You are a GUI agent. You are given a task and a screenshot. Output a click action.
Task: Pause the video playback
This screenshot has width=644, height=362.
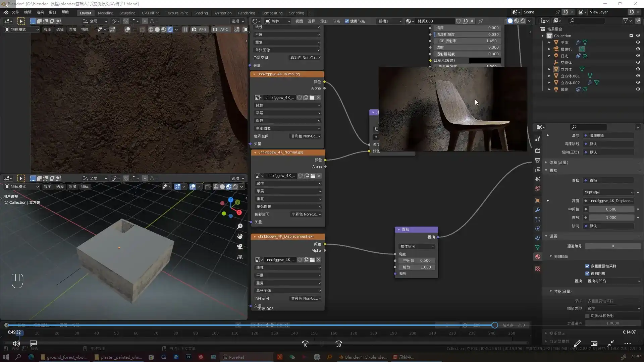pos(322,344)
